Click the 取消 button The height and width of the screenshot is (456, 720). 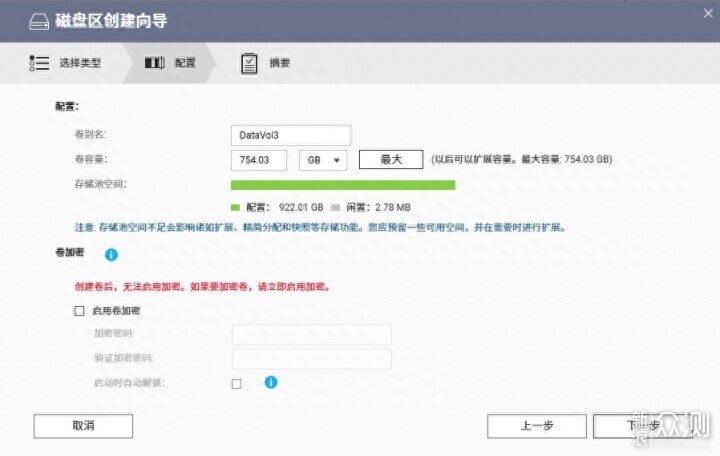[83, 426]
